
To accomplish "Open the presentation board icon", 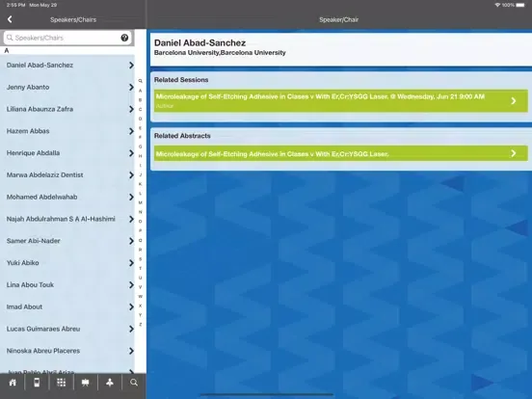I will (x=86, y=383).
